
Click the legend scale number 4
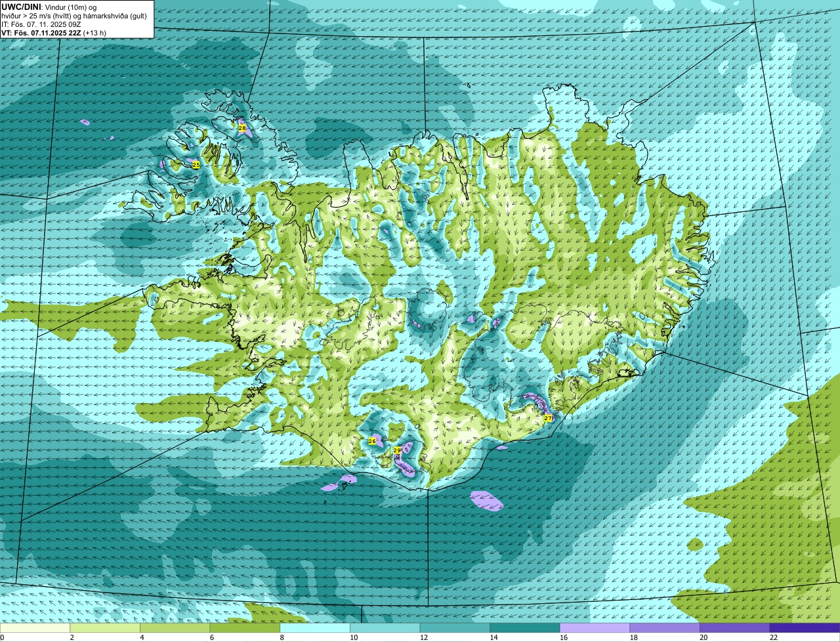142,637
